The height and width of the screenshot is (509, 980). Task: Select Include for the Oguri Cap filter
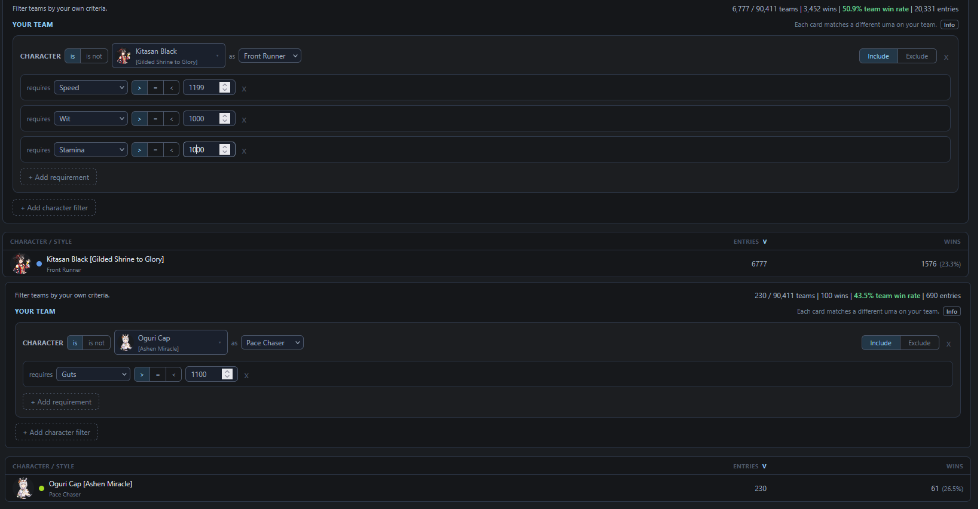(x=881, y=343)
